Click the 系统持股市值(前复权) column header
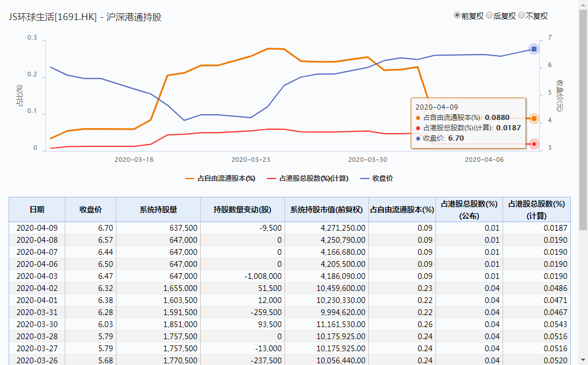The image size is (588, 365). [326, 209]
